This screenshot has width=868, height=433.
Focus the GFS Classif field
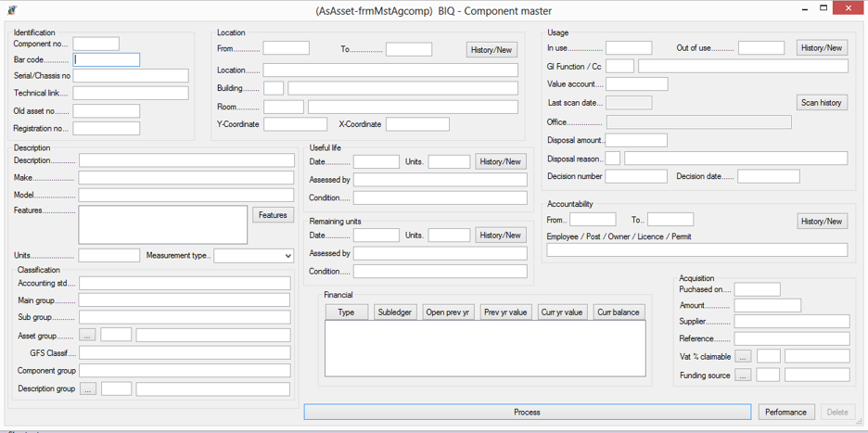pyautogui.click(x=185, y=352)
